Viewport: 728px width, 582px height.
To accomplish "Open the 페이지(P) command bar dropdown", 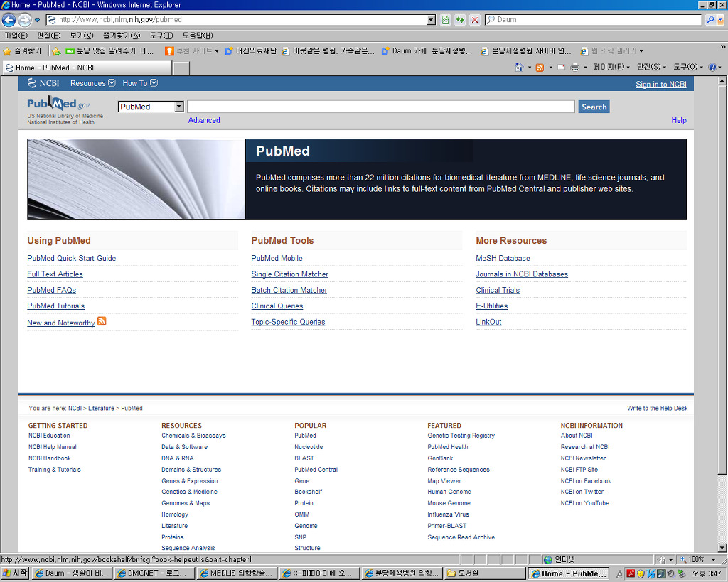I will [x=611, y=68].
